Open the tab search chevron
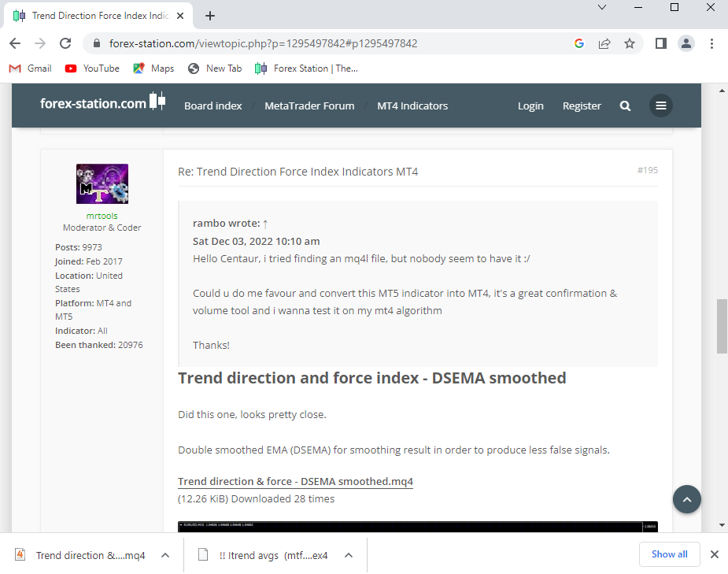 point(602,7)
